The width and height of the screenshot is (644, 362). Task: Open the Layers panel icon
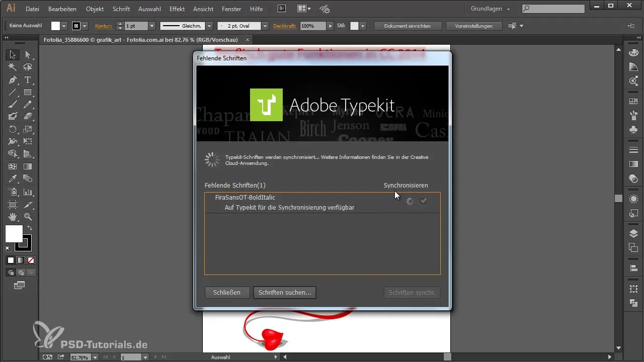click(634, 233)
